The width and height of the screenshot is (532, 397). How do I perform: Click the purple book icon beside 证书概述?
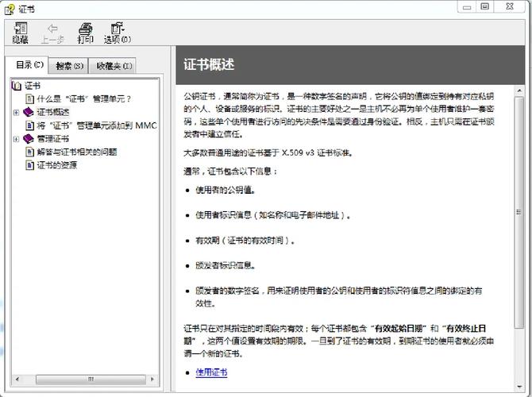point(29,112)
